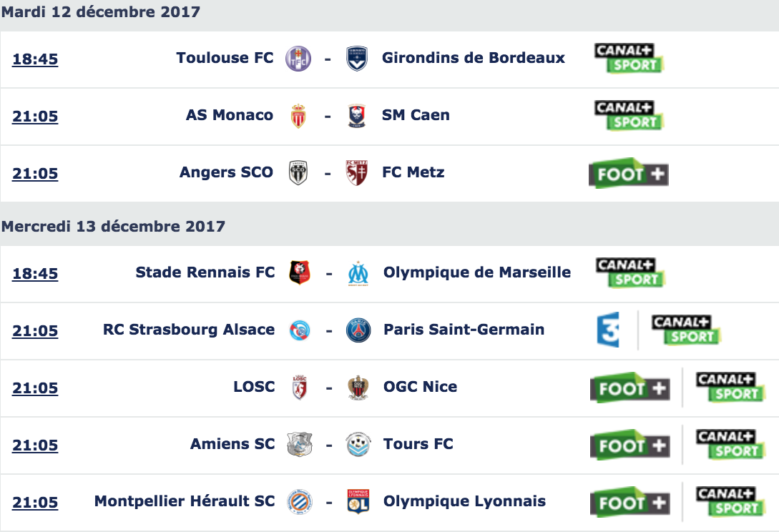Click the Tours FC team name

tap(418, 443)
